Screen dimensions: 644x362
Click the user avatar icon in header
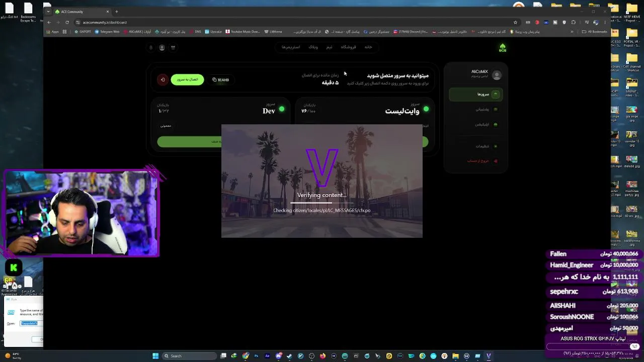(x=162, y=47)
